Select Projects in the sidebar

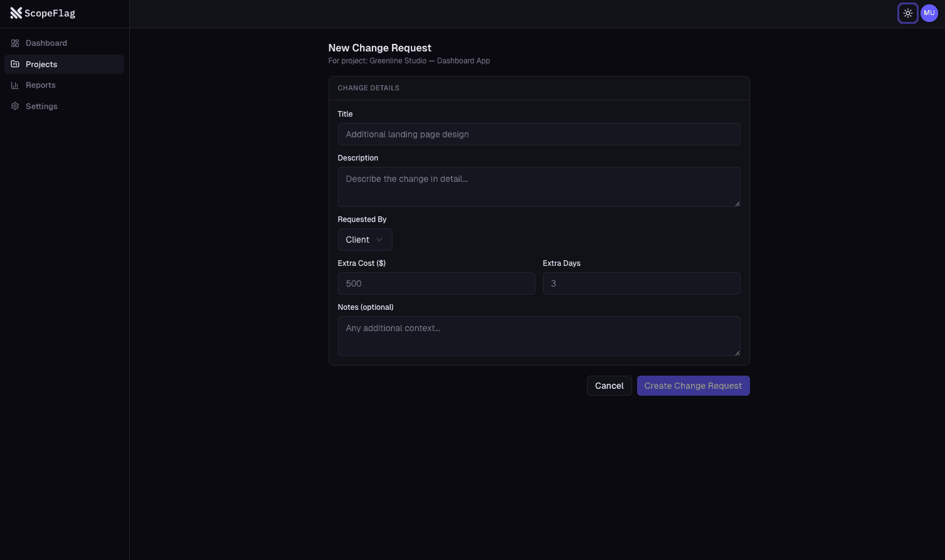(x=41, y=64)
